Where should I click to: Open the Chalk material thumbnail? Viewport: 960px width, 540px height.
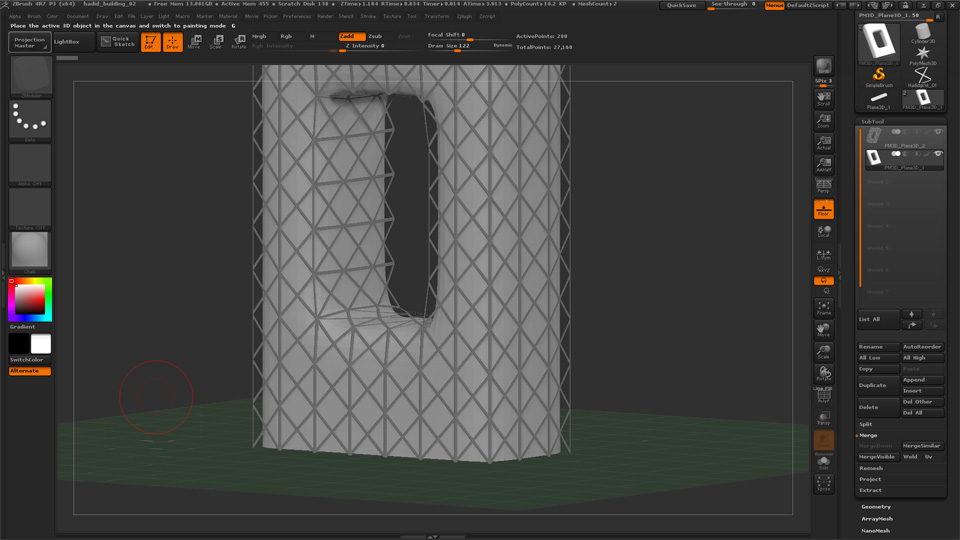pos(30,250)
